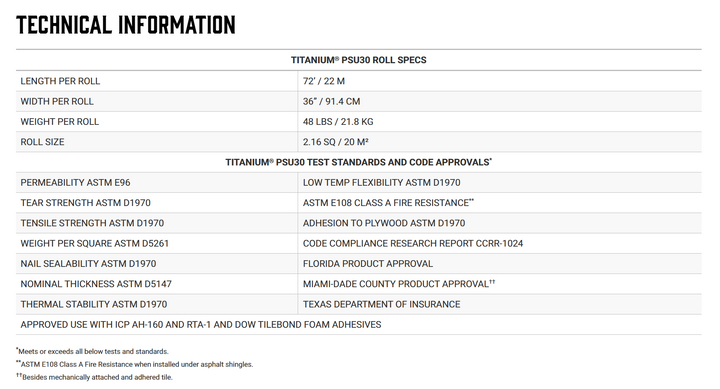Select the 72' / 22 M value
Image resolution: width=720 pixels, height=389 pixels.
324,81
